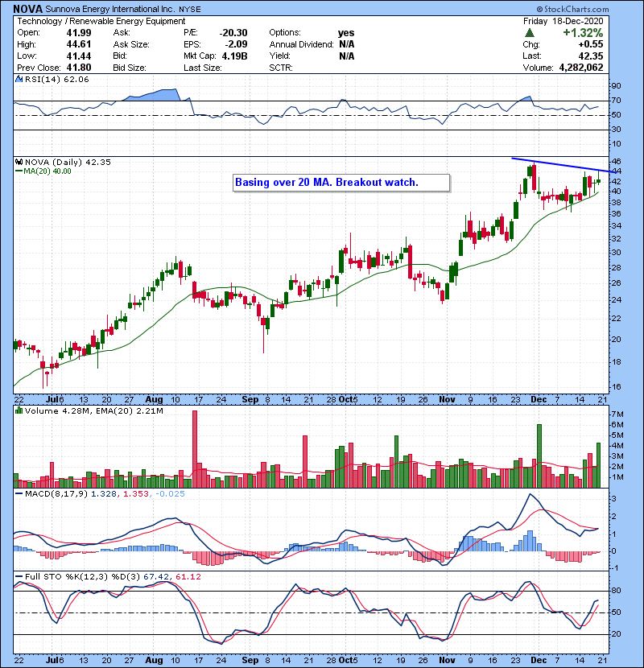The height and width of the screenshot is (668, 644).
Task: Click the Volume value 4,282,062
Action: tap(581, 68)
